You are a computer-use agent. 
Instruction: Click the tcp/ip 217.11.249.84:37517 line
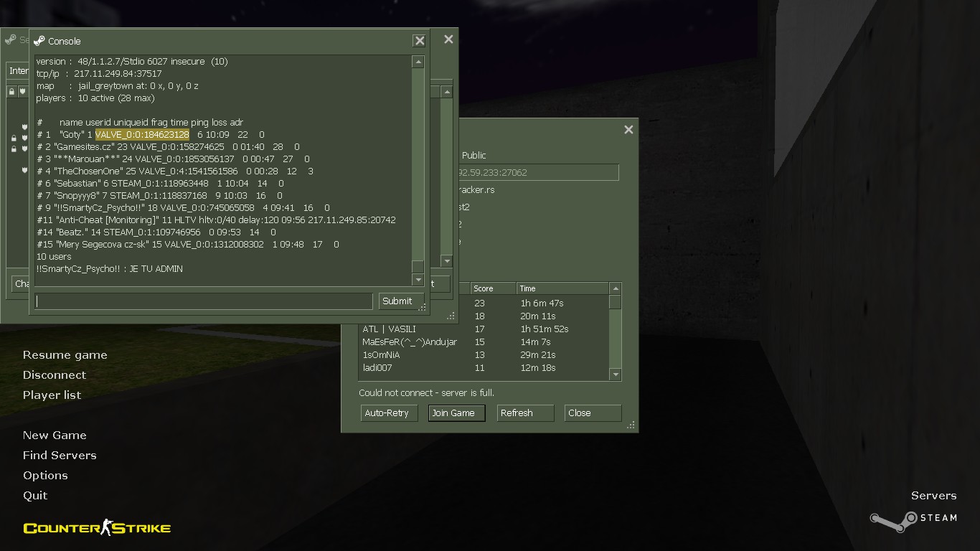pyautogui.click(x=99, y=74)
